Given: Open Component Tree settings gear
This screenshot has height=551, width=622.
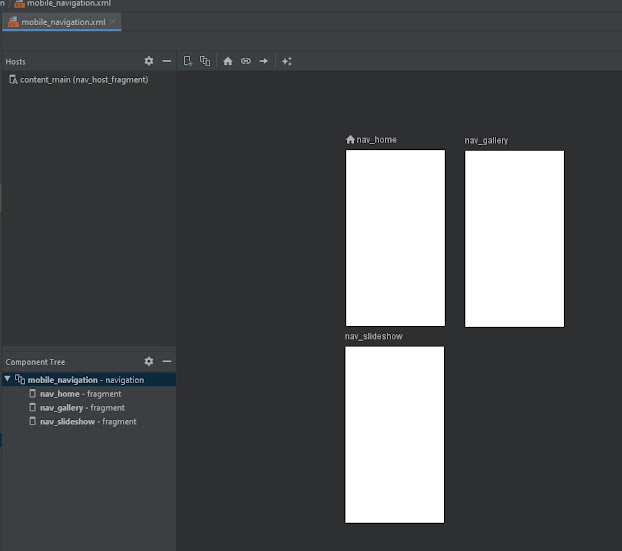Looking at the screenshot, I should coord(149,361).
